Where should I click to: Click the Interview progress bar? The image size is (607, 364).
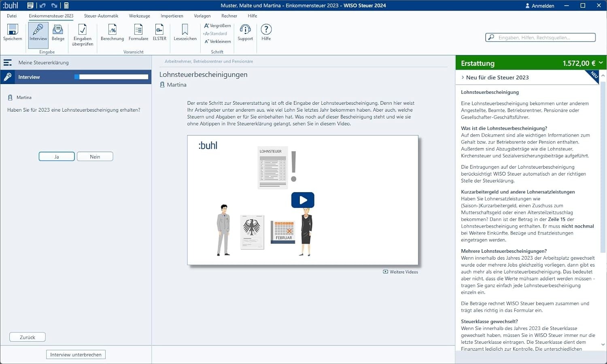111,77
